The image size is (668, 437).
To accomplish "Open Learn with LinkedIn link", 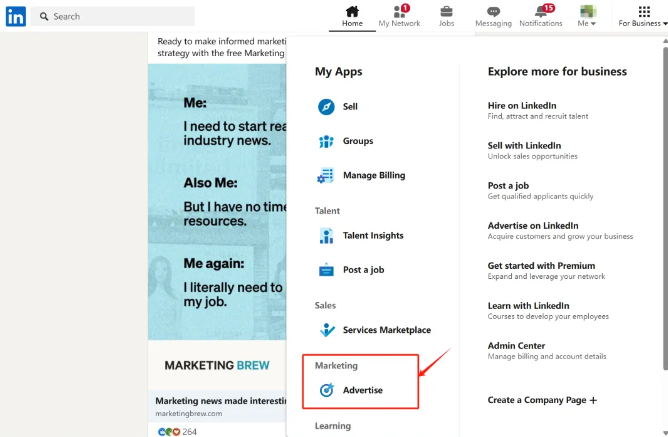I will click(x=528, y=306).
